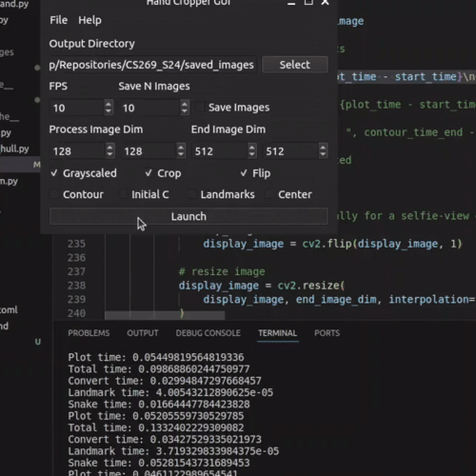Tick the Center checkbox

[270, 194]
